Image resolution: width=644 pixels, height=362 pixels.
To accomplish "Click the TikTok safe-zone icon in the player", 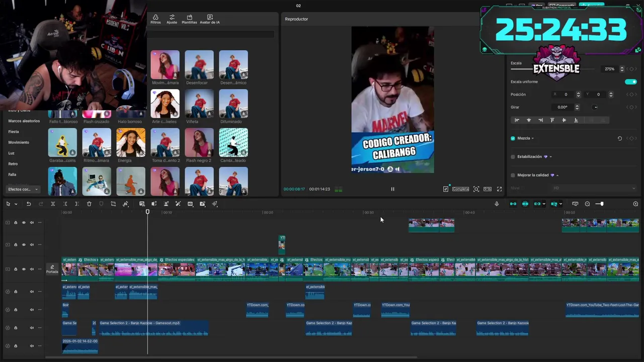I will (446, 189).
